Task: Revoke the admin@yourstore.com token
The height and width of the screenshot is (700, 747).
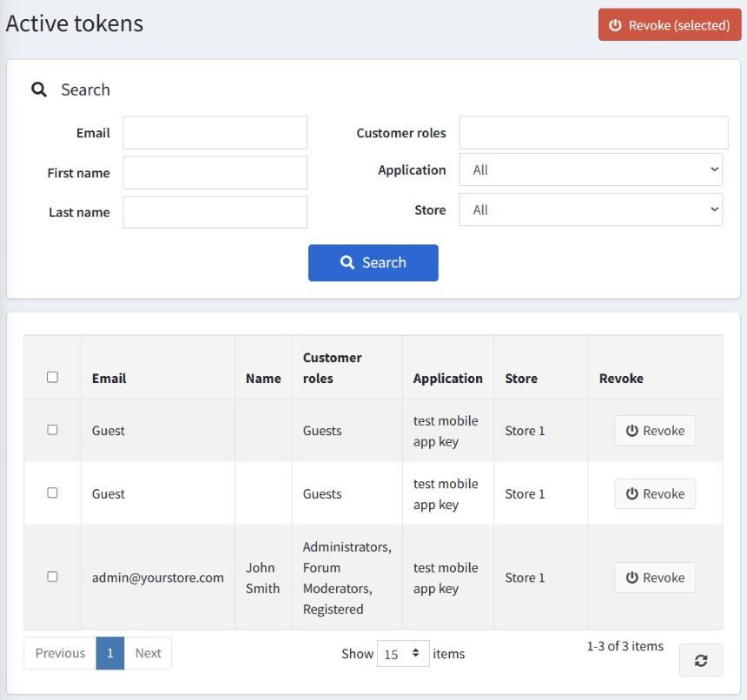Action: (x=655, y=578)
